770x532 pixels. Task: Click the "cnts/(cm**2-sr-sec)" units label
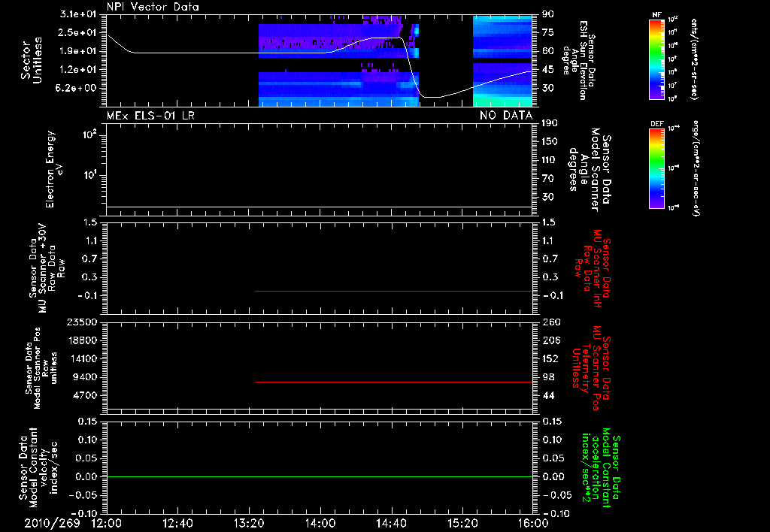(x=694, y=59)
